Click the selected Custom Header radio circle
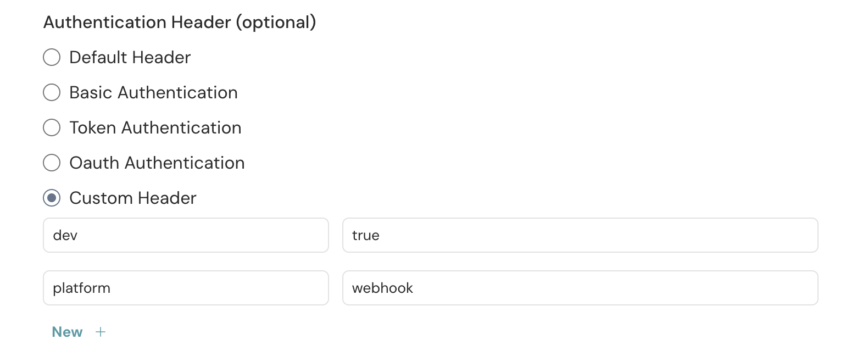868x356 pixels. point(52,198)
